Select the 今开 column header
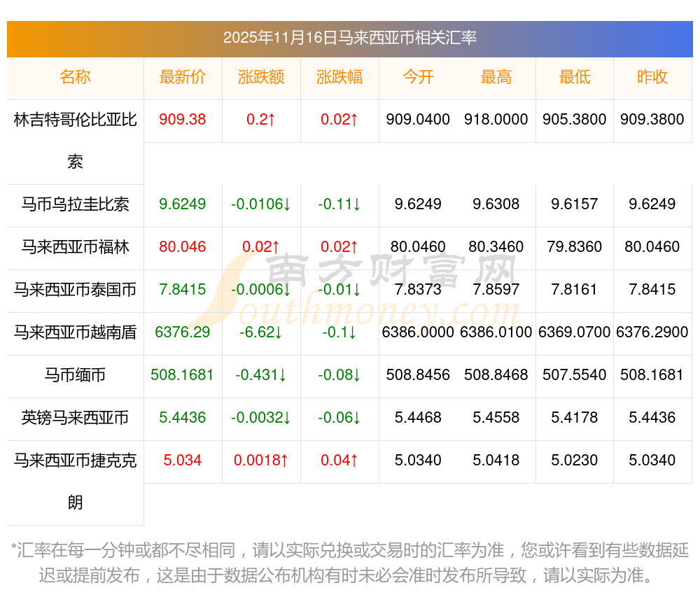 (x=418, y=77)
